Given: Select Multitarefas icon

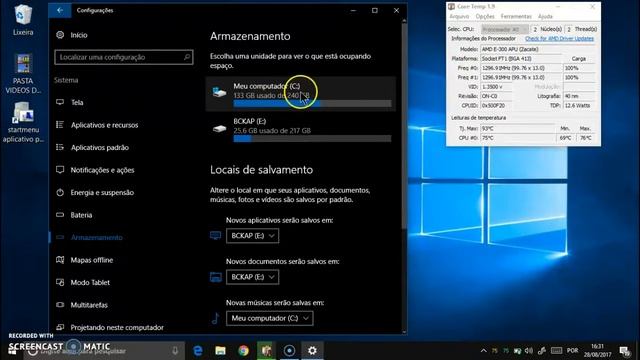Looking at the screenshot, I should 60,304.
